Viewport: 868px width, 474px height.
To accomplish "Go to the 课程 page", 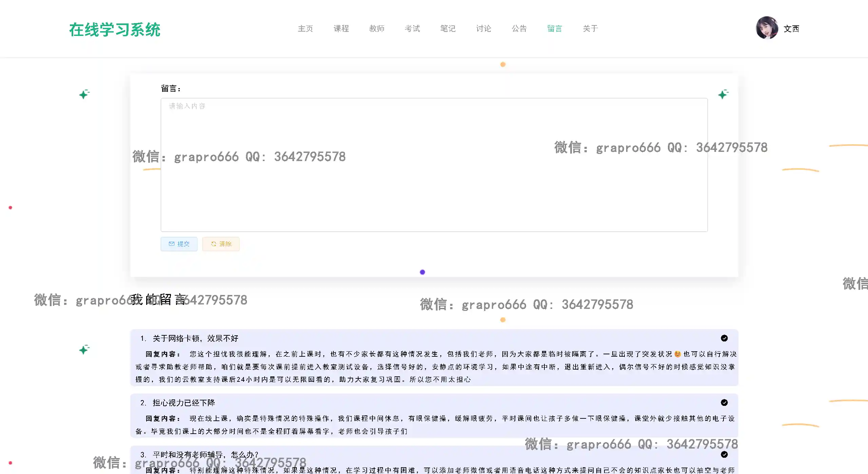I will click(341, 28).
